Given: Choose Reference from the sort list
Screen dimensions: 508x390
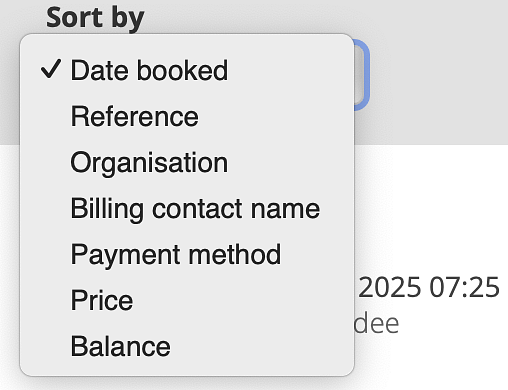Looking at the screenshot, I should point(187,116).
